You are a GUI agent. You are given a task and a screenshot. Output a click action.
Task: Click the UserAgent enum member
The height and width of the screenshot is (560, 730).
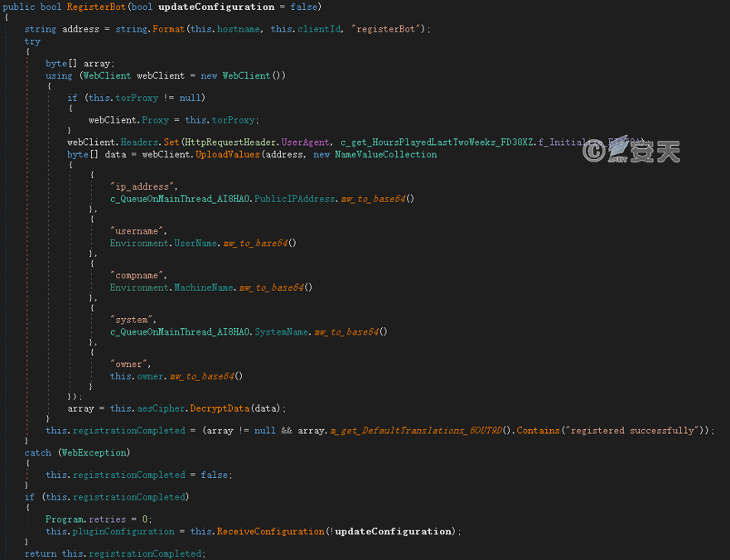(309, 142)
